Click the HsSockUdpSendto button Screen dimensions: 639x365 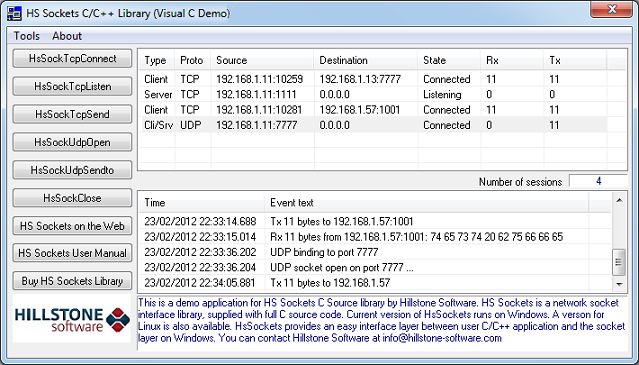click(x=73, y=170)
